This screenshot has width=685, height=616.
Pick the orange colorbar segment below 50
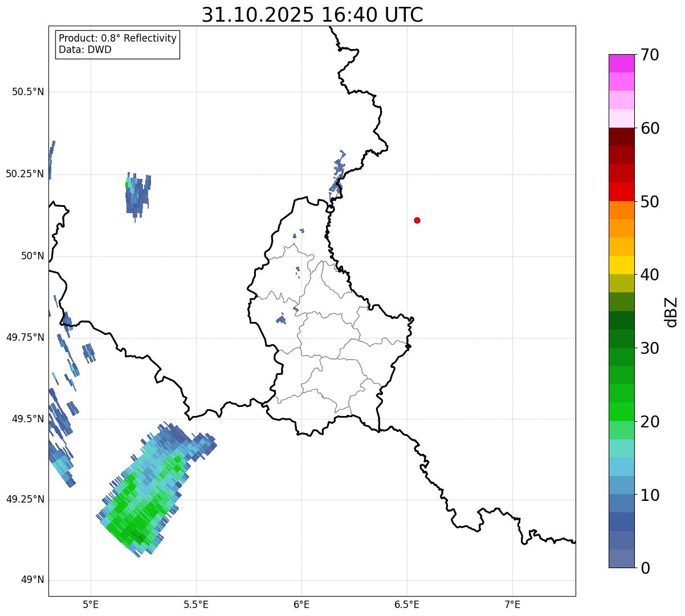click(622, 210)
